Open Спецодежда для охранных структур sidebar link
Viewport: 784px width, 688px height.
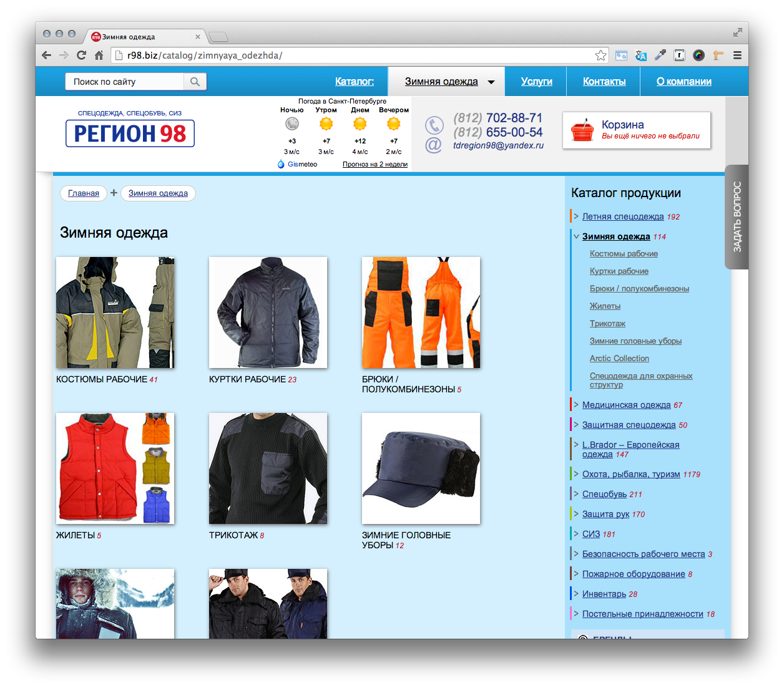click(641, 380)
